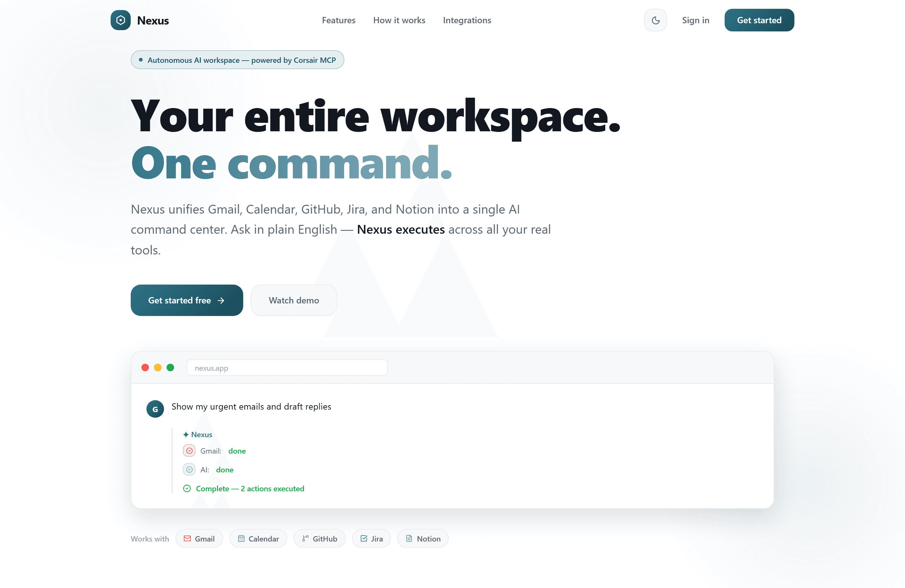The image size is (905, 588).
Task: Click the yellow window dot in mockup
Action: tap(157, 367)
